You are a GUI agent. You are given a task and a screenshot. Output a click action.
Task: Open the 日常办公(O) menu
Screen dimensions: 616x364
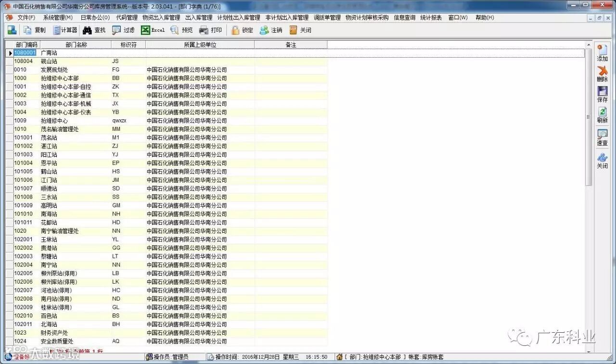pos(95,17)
